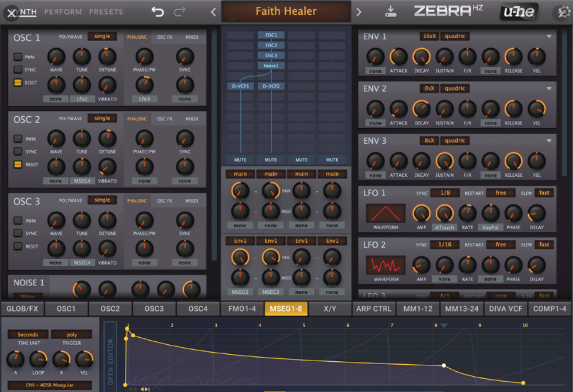Show the OSC FX tab in OSC 1
573x392 pixels.
[x=164, y=37]
